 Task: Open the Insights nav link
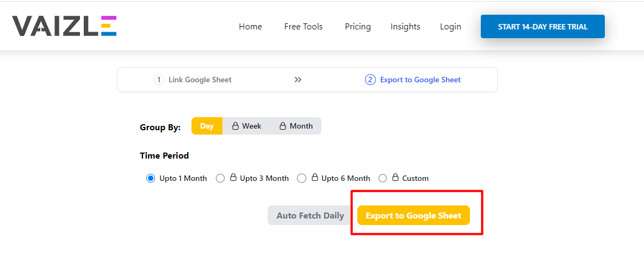[405, 27]
